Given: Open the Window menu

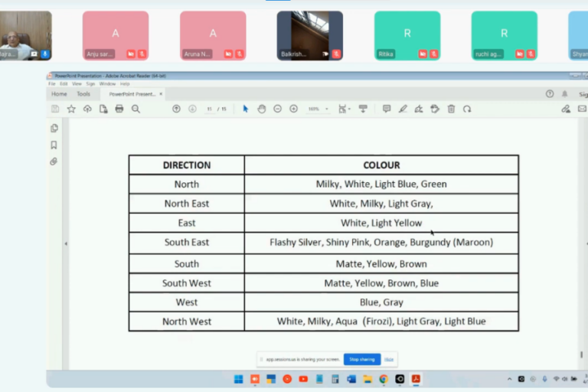Looking at the screenshot, I should 107,83.
